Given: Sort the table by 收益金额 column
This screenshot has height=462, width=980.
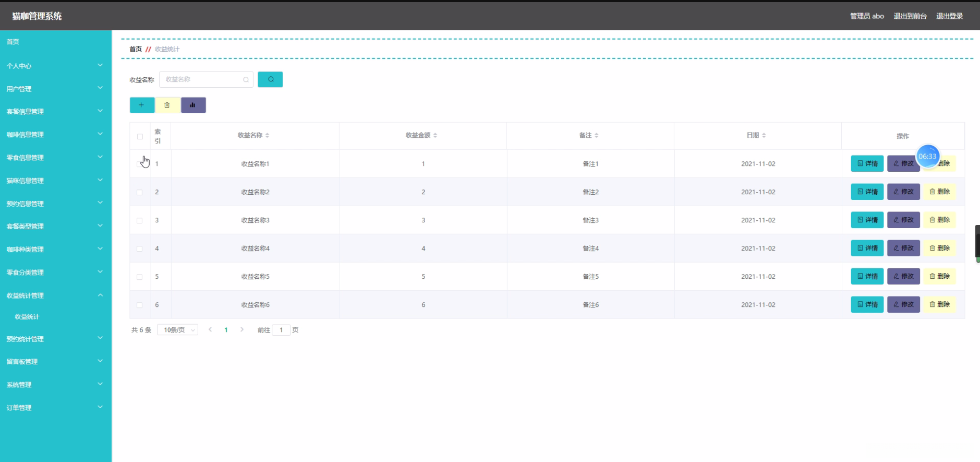Looking at the screenshot, I should [x=435, y=135].
